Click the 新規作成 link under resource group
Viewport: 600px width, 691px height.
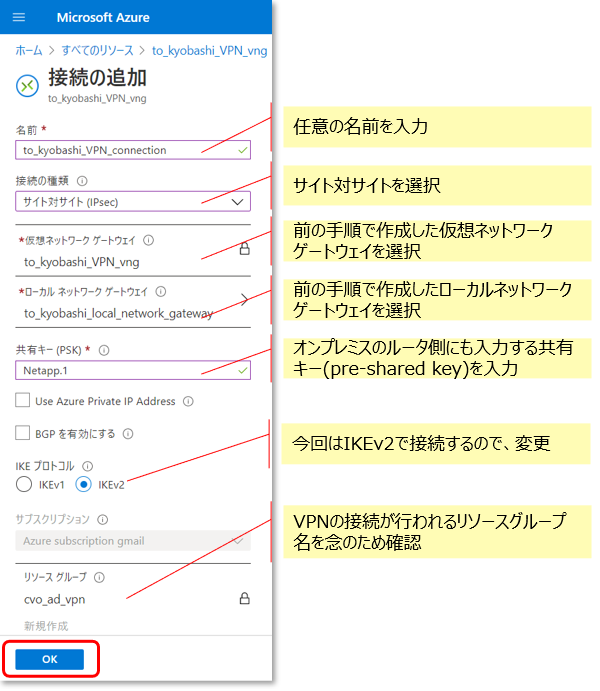point(46,626)
